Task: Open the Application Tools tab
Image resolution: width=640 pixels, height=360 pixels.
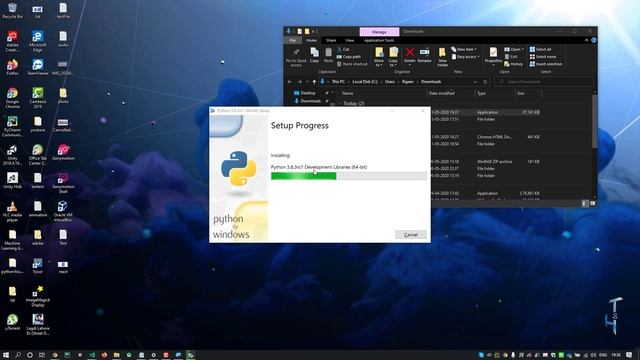Action: [x=379, y=40]
